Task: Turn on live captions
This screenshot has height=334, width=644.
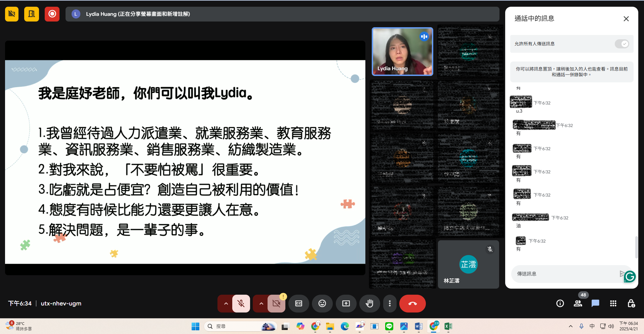Action: tap(299, 303)
